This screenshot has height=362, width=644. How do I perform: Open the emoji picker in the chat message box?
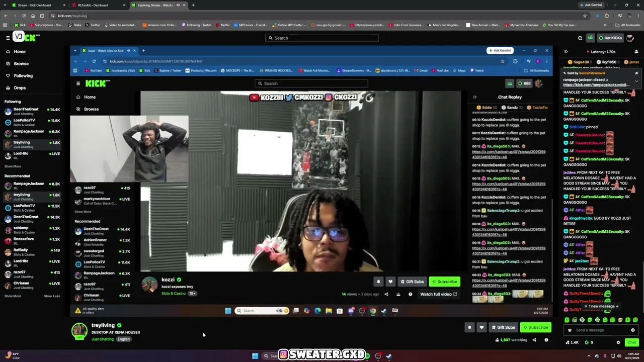[x=633, y=330]
